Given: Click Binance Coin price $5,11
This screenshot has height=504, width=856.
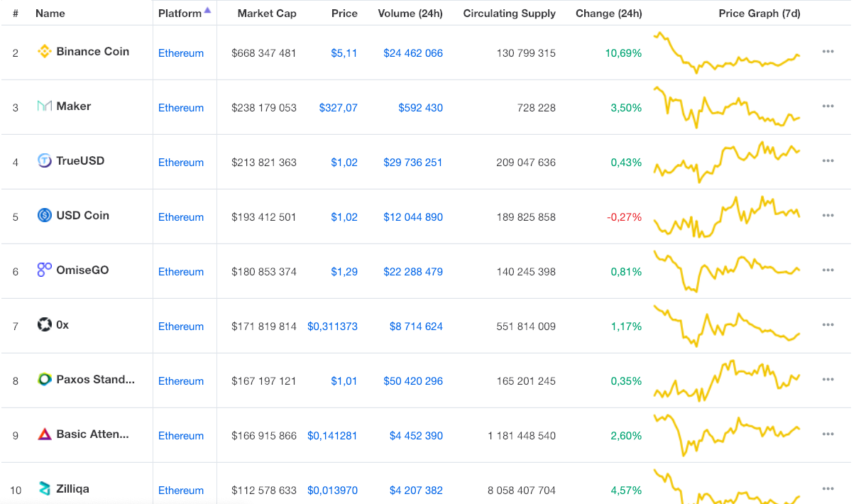Looking at the screenshot, I should pos(344,53).
